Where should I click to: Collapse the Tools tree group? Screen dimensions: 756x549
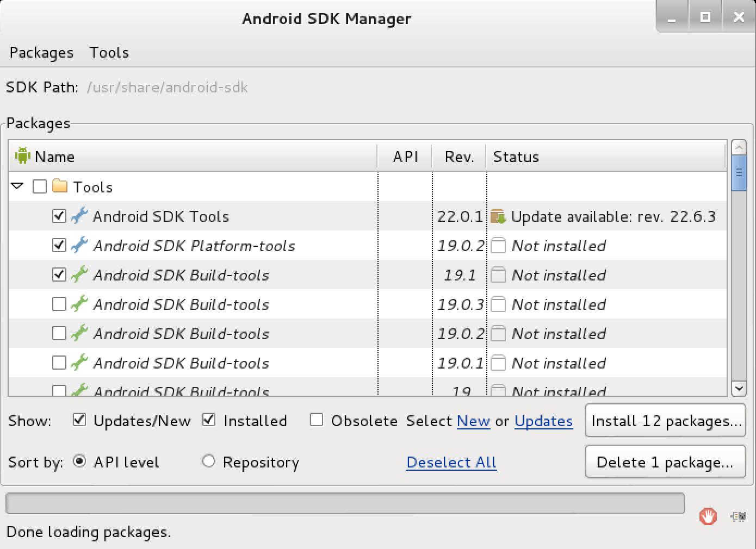tap(17, 186)
